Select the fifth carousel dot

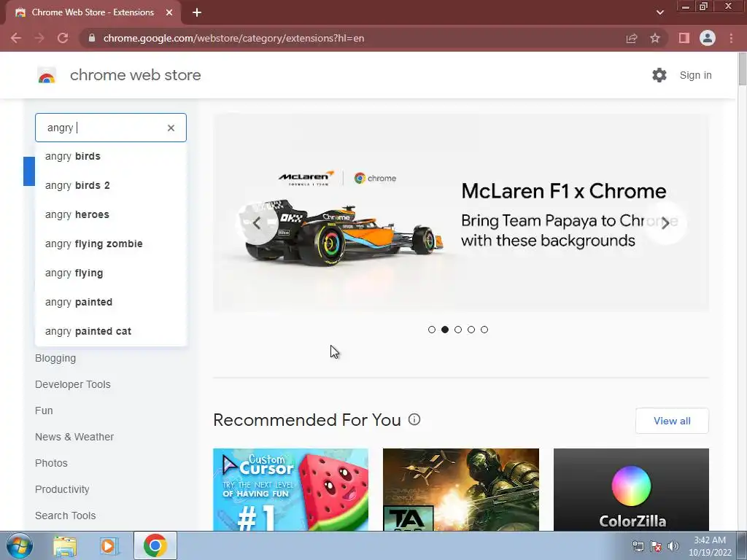click(484, 330)
